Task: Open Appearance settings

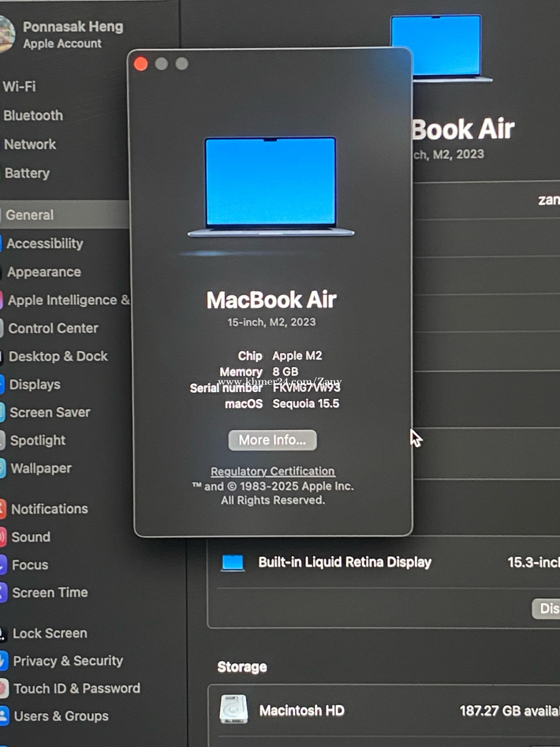Action: point(44,272)
